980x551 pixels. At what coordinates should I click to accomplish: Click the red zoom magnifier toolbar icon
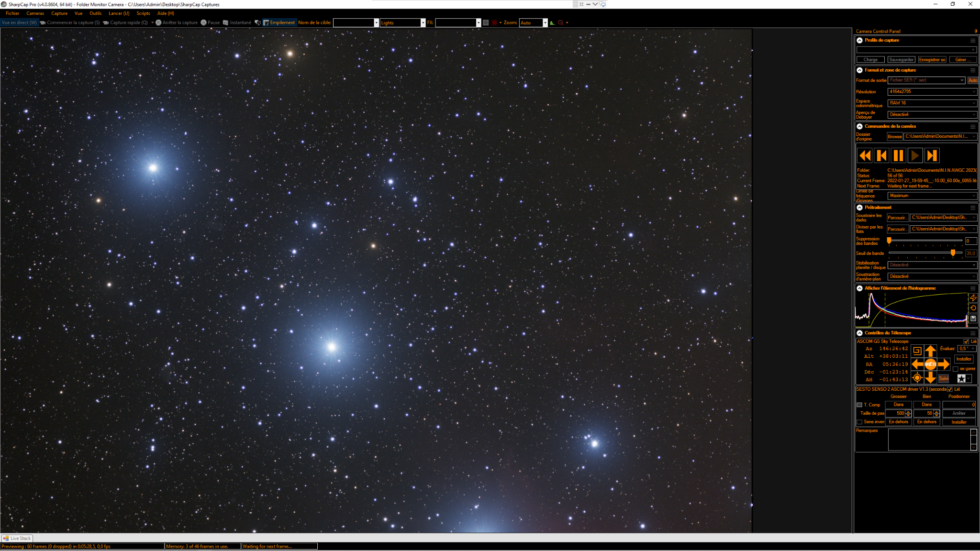pyautogui.click(x=561, y=22)
